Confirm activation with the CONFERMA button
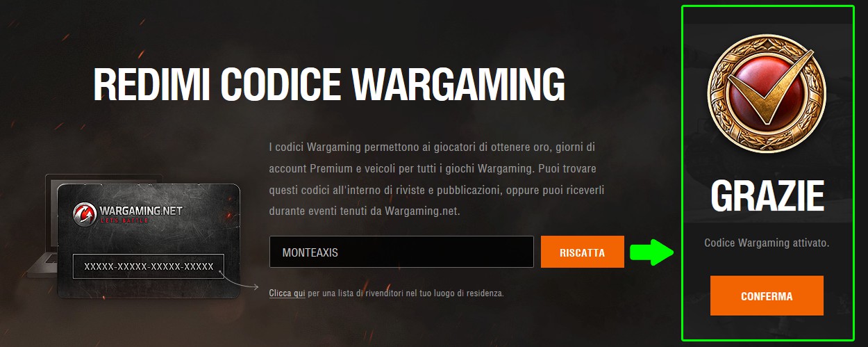The image size is (868, 347). pyautogui.click(x=767, y=296)
